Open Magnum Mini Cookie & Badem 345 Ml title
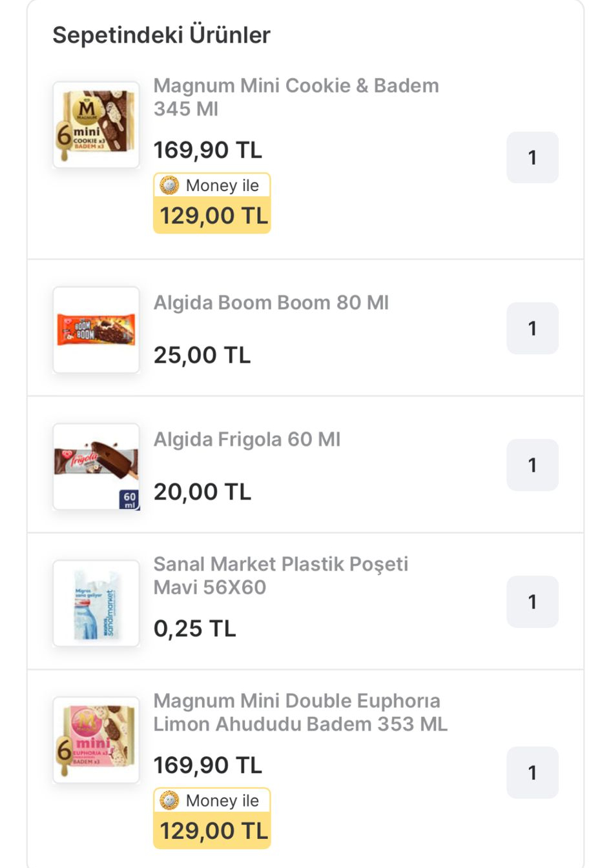The image size is (611, 868). 296,97
